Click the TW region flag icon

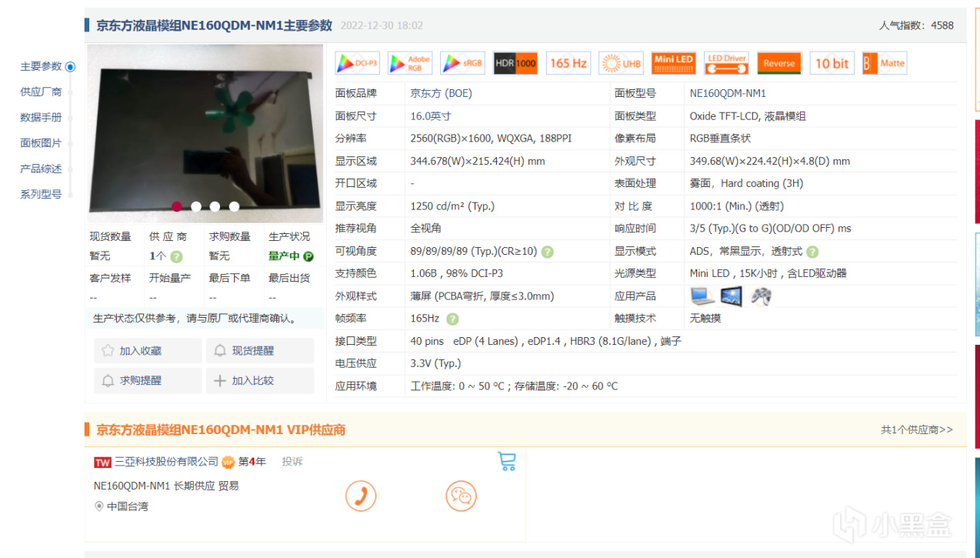click(x=103, y=462)
